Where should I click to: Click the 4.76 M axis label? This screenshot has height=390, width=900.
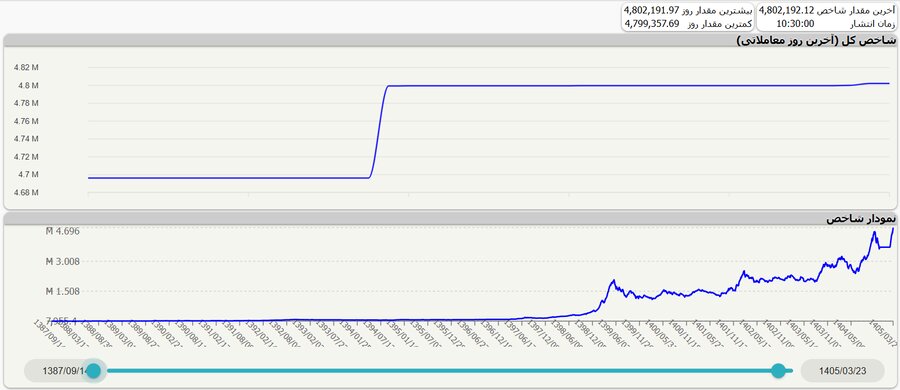(26, 121)
